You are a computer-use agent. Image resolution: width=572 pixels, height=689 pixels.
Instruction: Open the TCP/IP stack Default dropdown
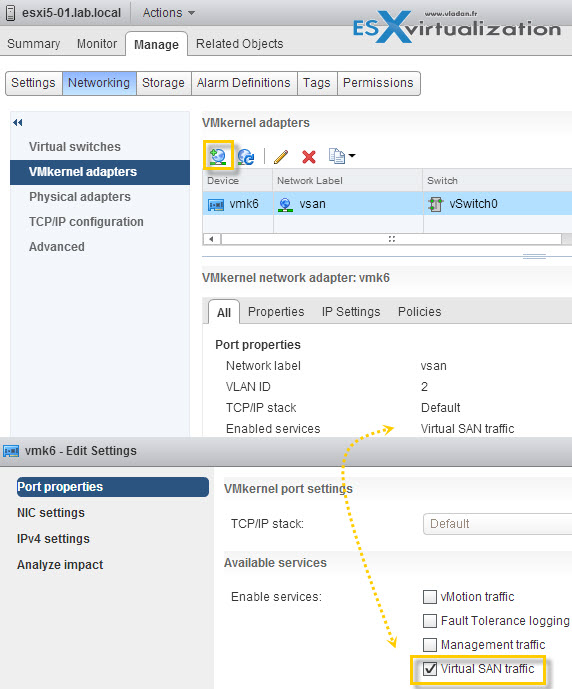click(x=497, y=524)
